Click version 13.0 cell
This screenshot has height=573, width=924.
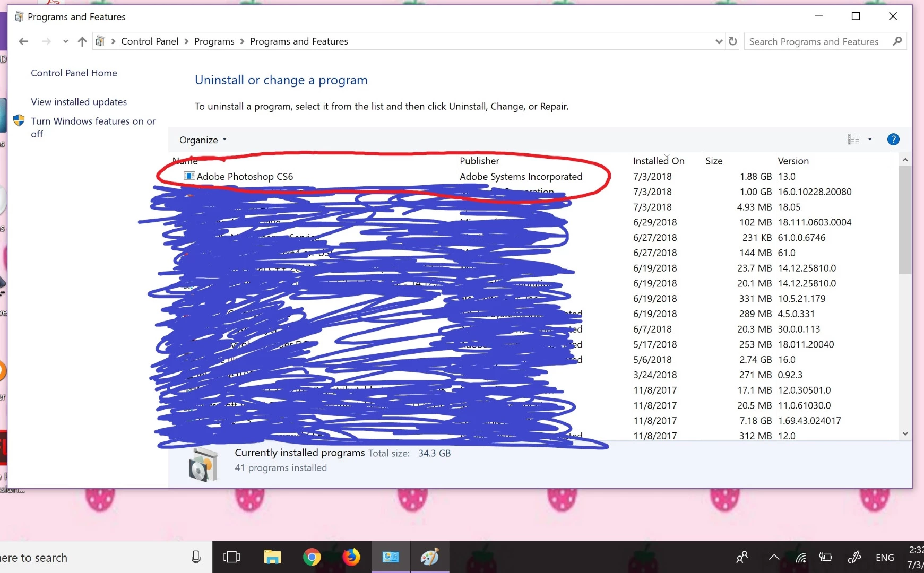[787, 177]
